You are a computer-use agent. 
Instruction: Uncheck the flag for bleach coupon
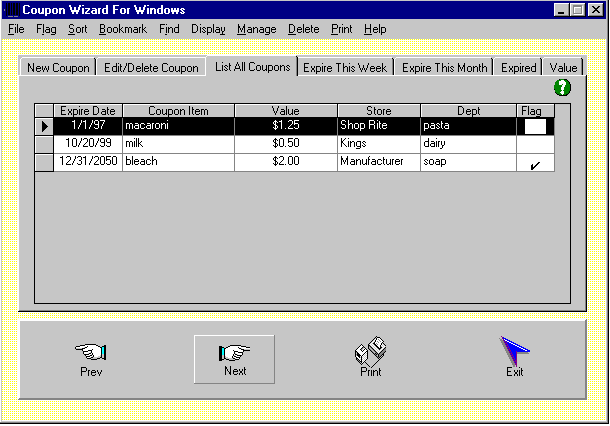(x=535, y=162)
